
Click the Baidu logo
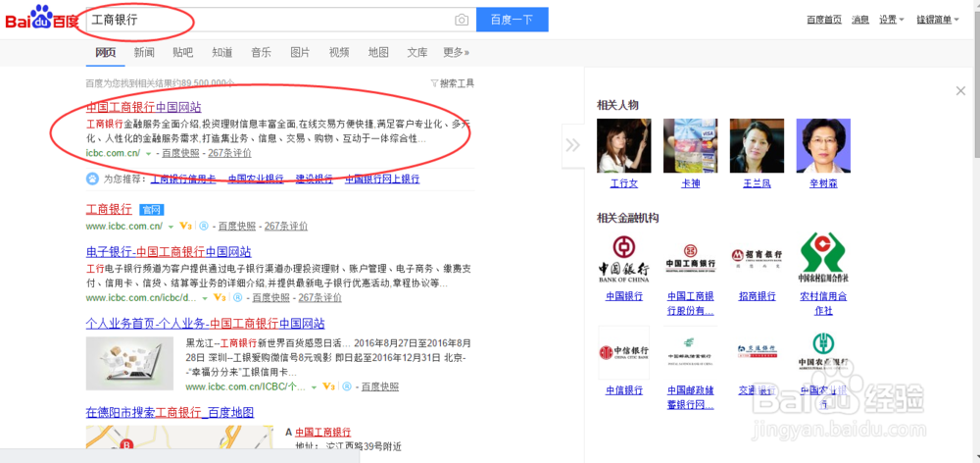tap(42, 19)
